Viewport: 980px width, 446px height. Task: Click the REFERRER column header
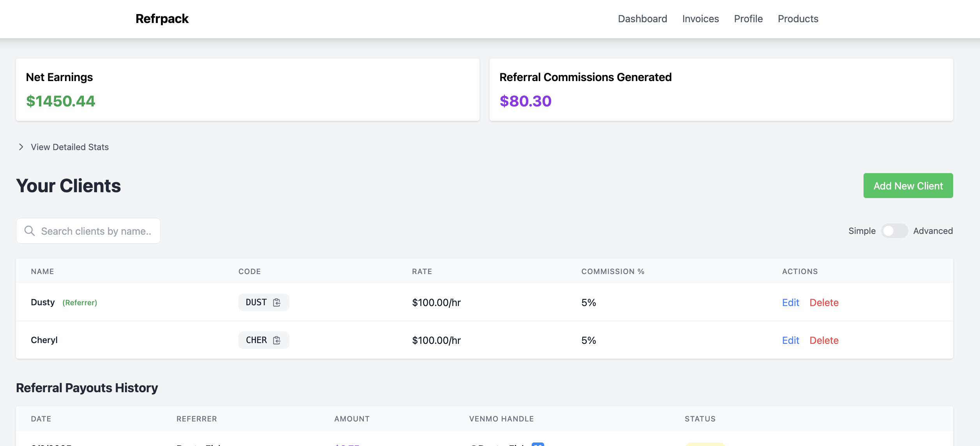coord(197,419)
